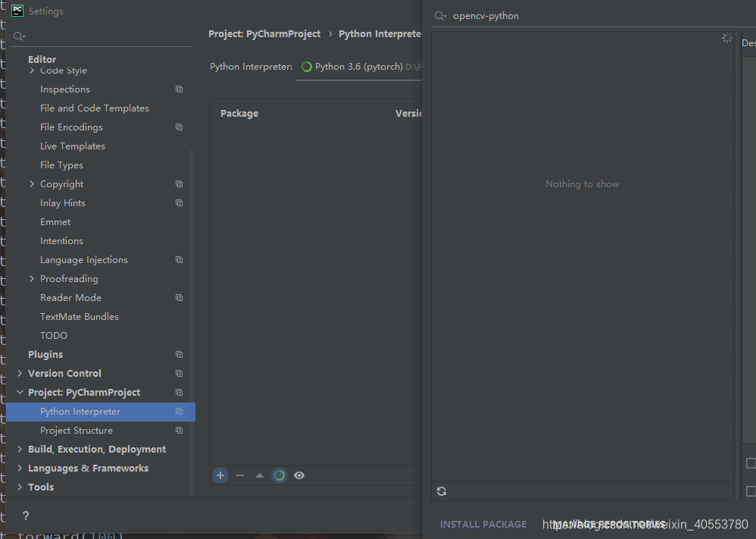Open Reader Mode settings
The image size is (756, 539).
pyautogui.click(x=71, y=298)
